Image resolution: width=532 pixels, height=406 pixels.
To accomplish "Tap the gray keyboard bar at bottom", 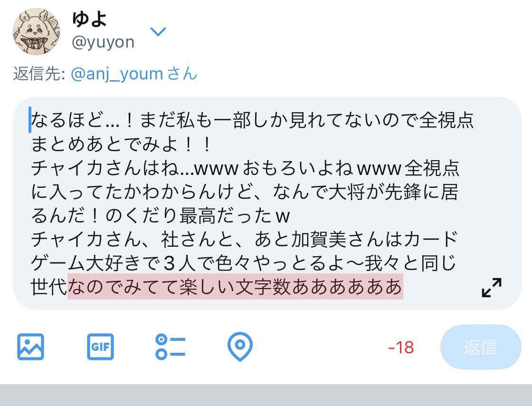I will 266,395.
